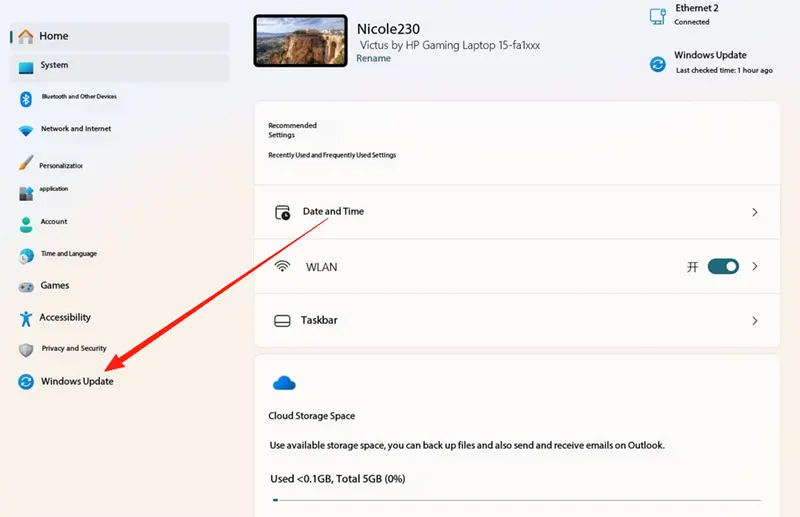Click the Date and Time calendar icon
The image size is (800, 517).
point(282,212)
